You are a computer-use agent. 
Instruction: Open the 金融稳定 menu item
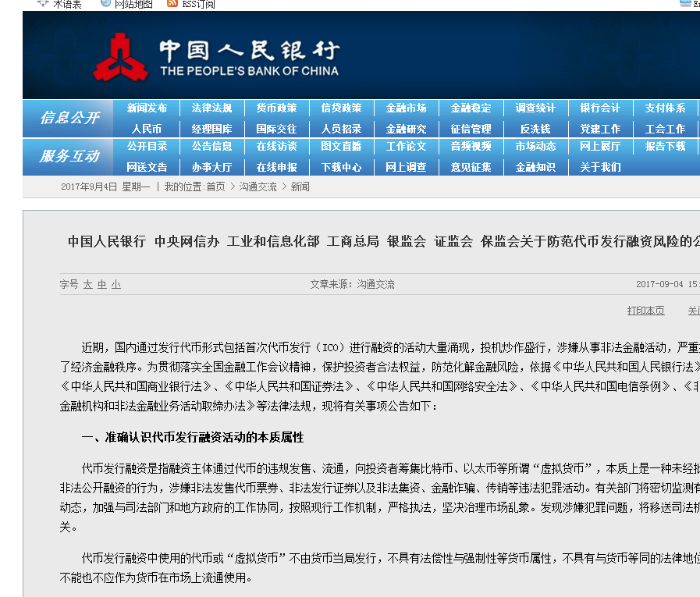[x=471, y=108]
